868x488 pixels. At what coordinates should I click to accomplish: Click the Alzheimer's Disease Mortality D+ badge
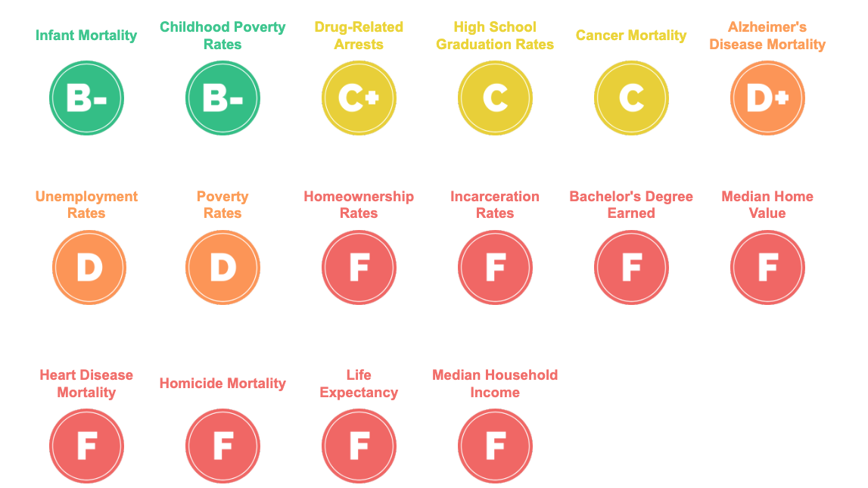pyautogui.click(x=767, y=98)
